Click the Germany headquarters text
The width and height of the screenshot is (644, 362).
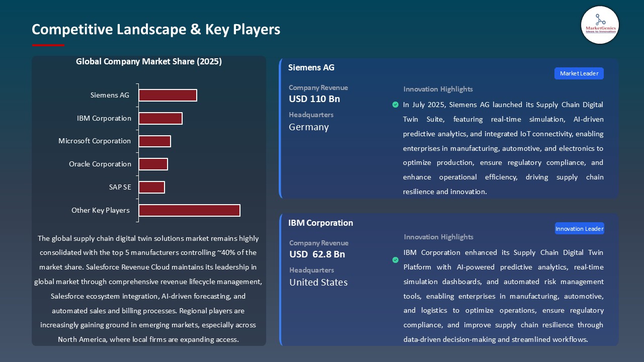click(x=308, y=127)
